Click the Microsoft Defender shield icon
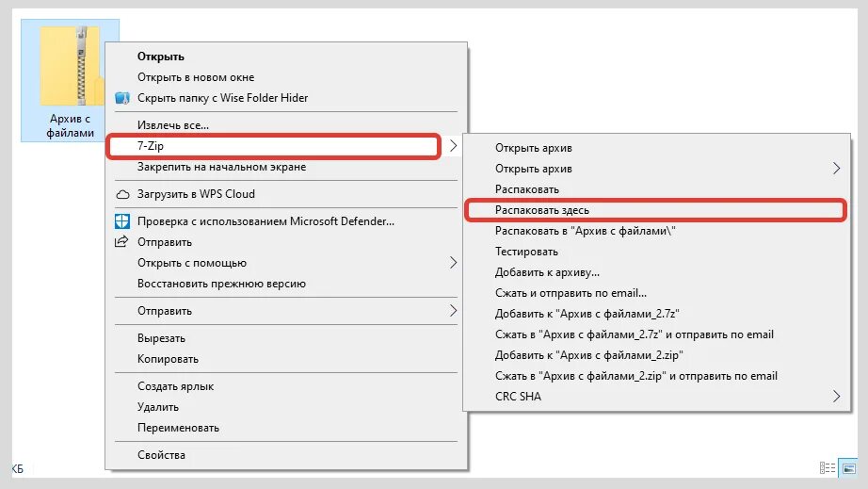Screen dimensions: 868x489 [122, 221]
